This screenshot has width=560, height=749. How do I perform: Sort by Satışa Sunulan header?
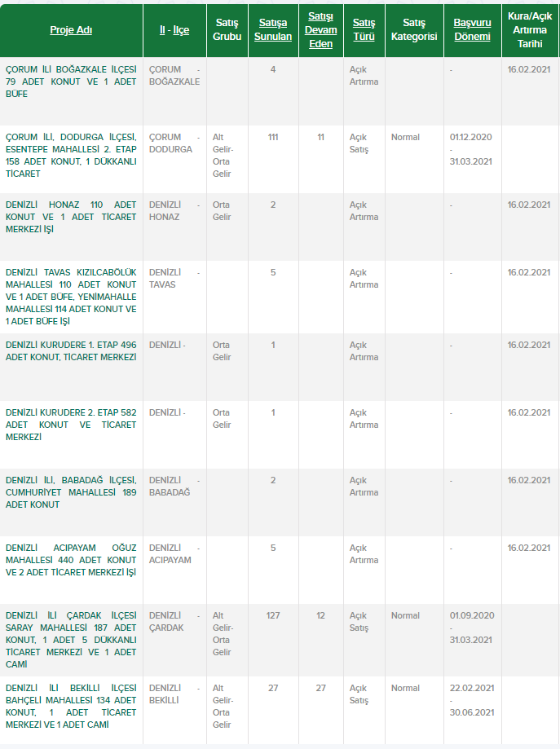coord(272,30)
